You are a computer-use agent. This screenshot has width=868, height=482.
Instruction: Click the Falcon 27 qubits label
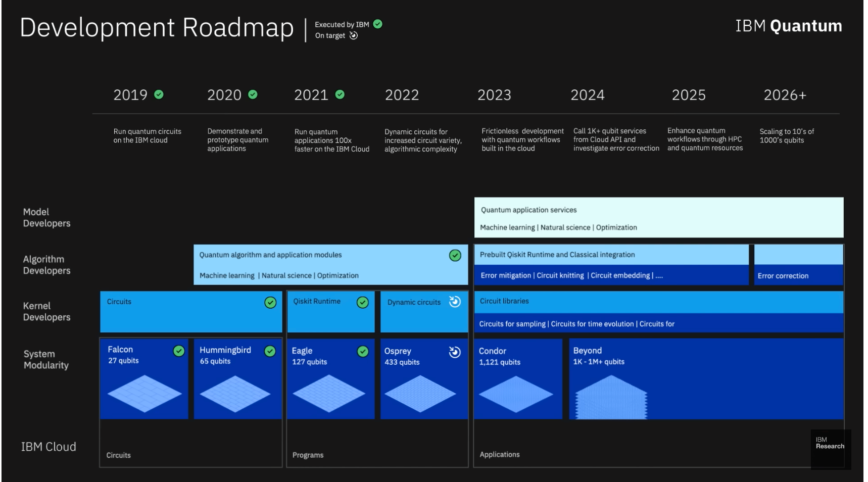(123, 355)
